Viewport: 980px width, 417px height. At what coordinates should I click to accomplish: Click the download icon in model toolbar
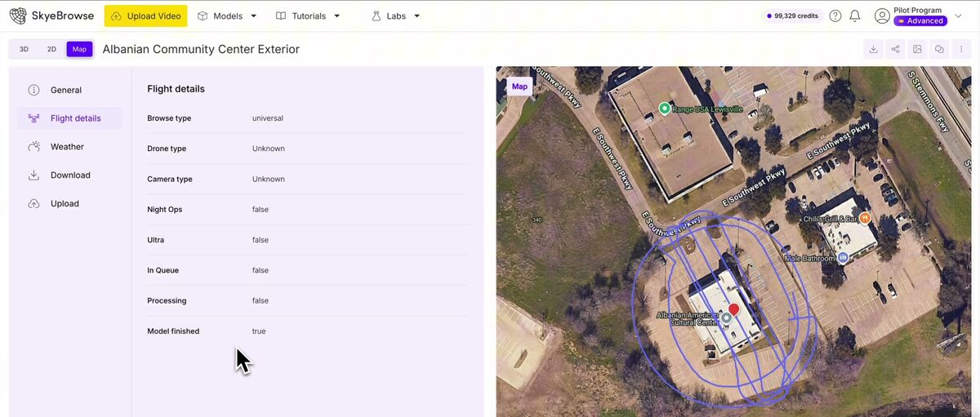(874, 49)
